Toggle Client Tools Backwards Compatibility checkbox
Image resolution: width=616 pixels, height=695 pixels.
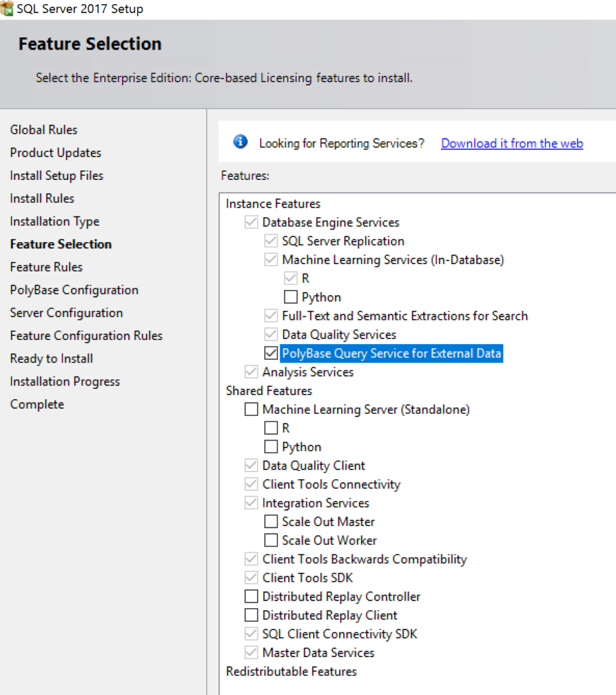click(251, 559)
